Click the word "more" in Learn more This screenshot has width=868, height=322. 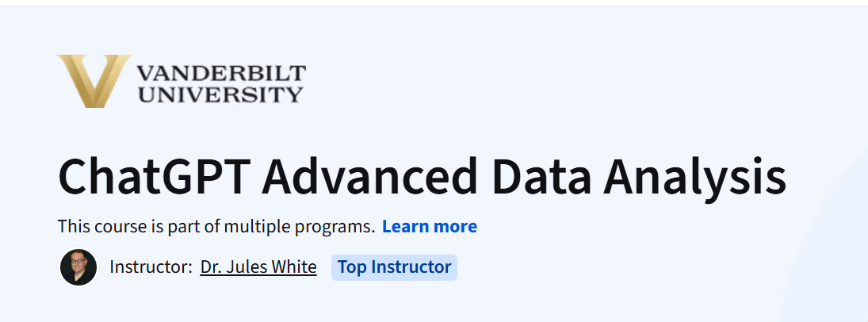point(456,227)
